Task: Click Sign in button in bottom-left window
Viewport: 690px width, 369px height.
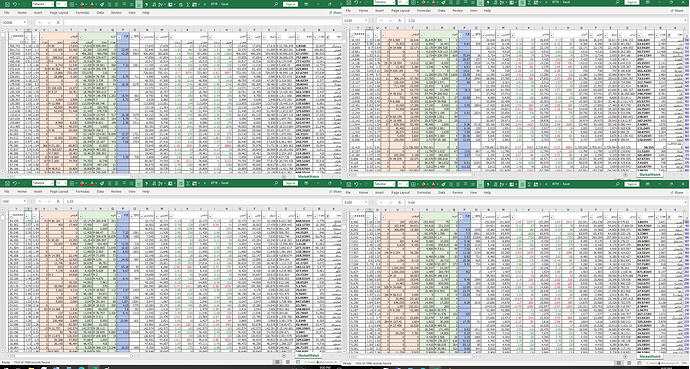Action: click(290, 183)
